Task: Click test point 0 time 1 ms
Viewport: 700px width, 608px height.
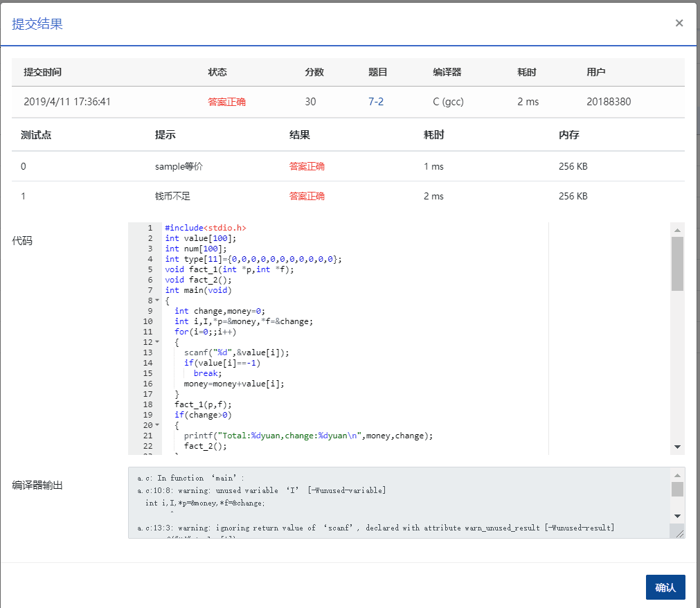Action: [x=433, y=166]
